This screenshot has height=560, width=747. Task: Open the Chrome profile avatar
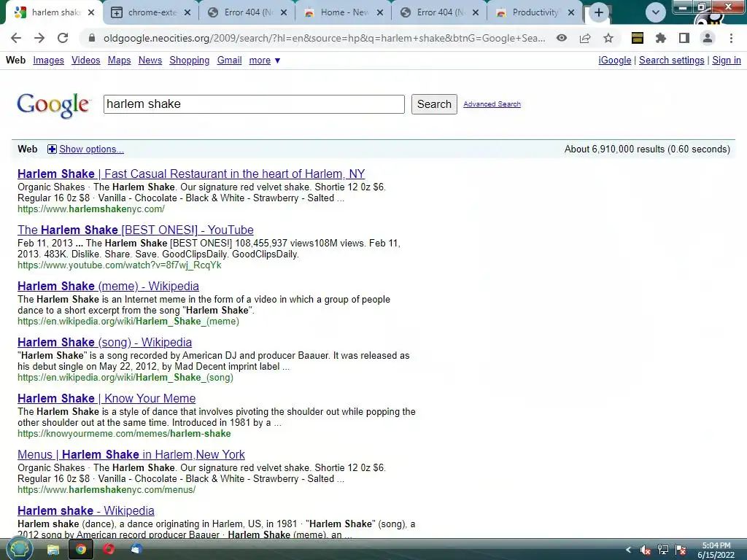point(708,38)
